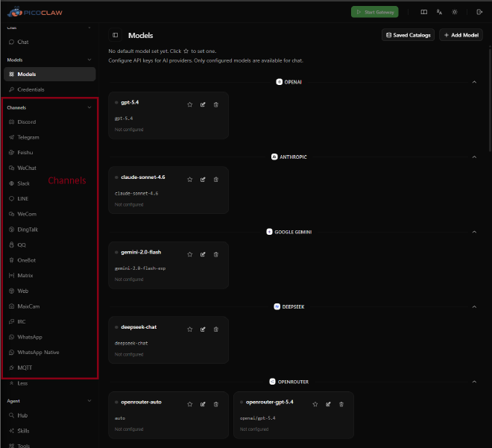Click the PicoClaw logo
Image resolution: width=492 pixels, height=448 pixels.
pos(35,12)
